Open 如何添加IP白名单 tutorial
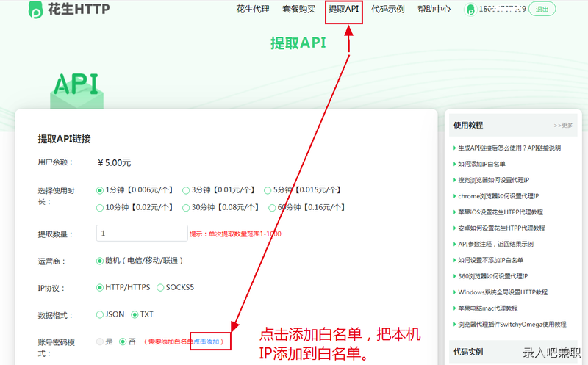The height and width of the screenshot is (365, 588). tap(481, 164)
